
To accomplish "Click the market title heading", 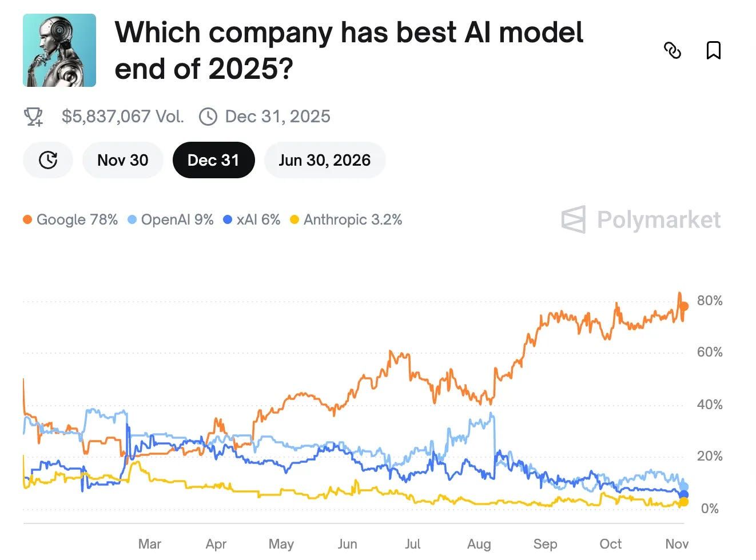I will (x=349, y=50).
